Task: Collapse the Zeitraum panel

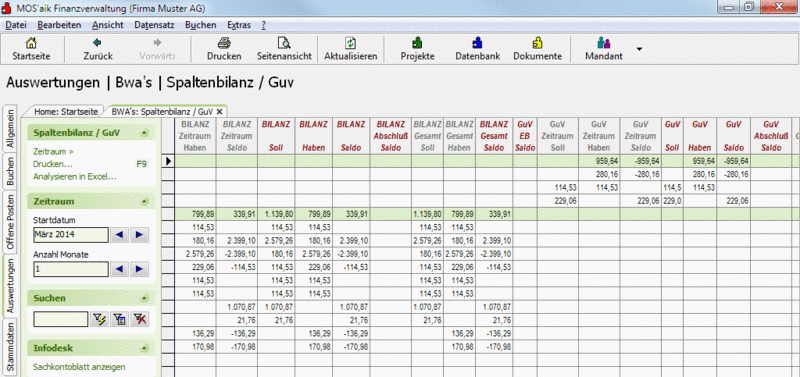Action: pyautogui.click(x=145, y=202)
